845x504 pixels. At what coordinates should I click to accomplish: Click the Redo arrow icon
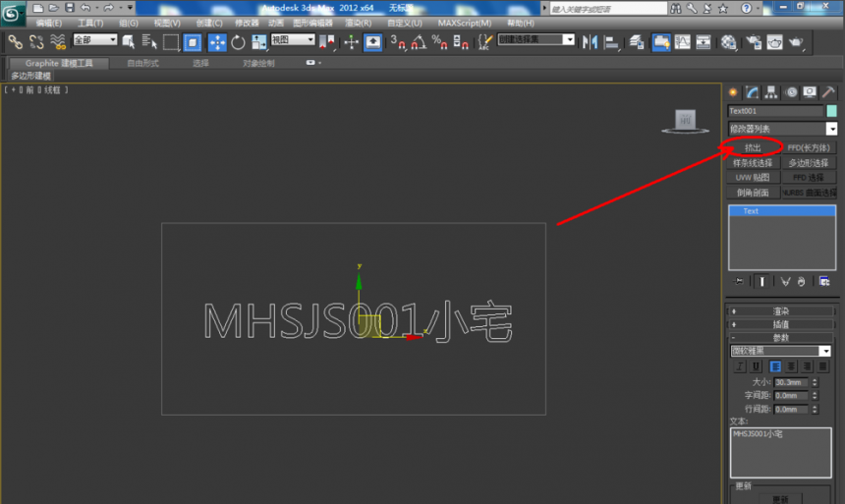coord(108,8)
